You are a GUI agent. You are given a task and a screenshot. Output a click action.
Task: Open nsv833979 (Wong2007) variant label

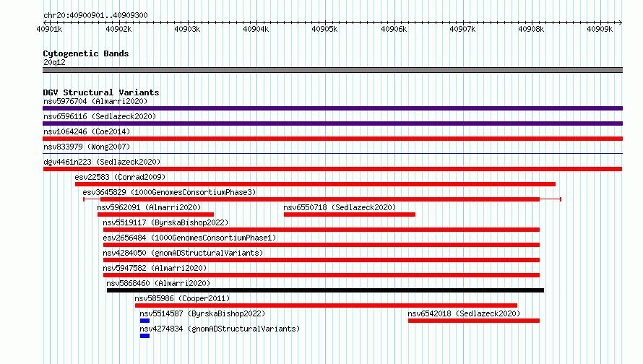pos(87,147)
